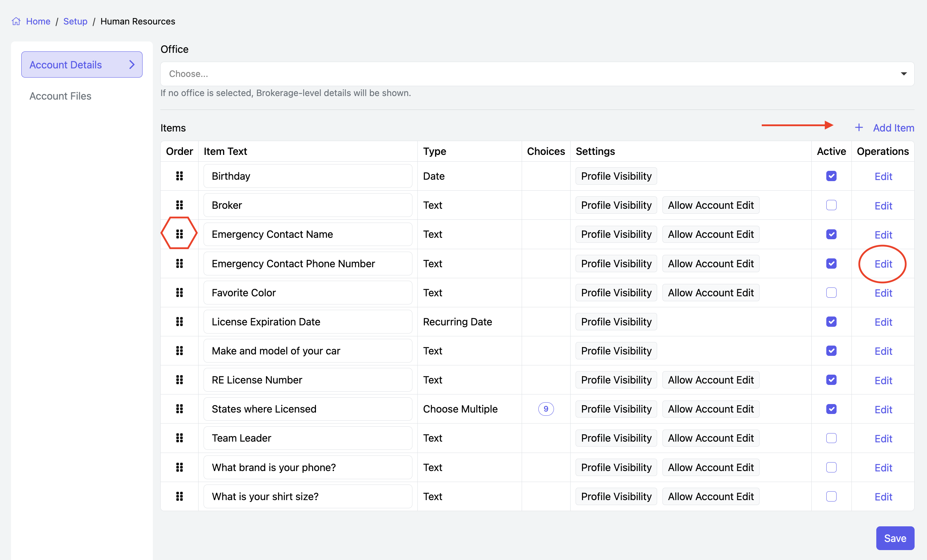This screenshot has width=927, height=560.
Task: Toggle Allow Account Edit for RE License Number
Action: coord(710,380)
